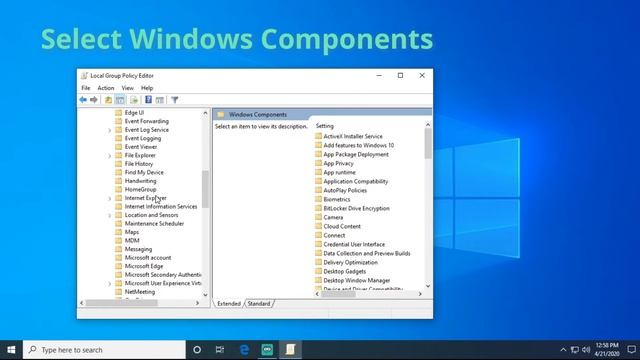Toggle Show/Hide Console Tree toolbar icon
Screen dimensions: 640x360
click(x=120, y=100)
